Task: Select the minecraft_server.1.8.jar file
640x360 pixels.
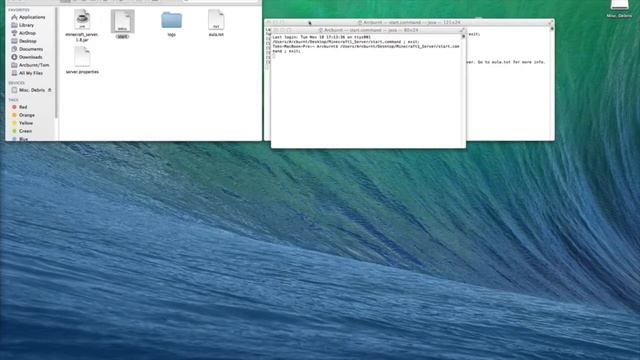Action: coord(82,25)
